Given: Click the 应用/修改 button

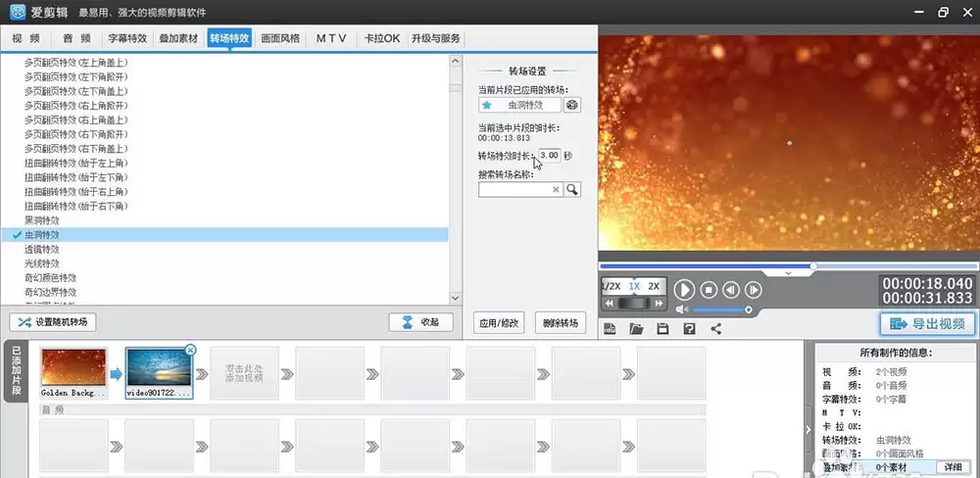Looking at the screenshot, I should (x=499, y=323).
